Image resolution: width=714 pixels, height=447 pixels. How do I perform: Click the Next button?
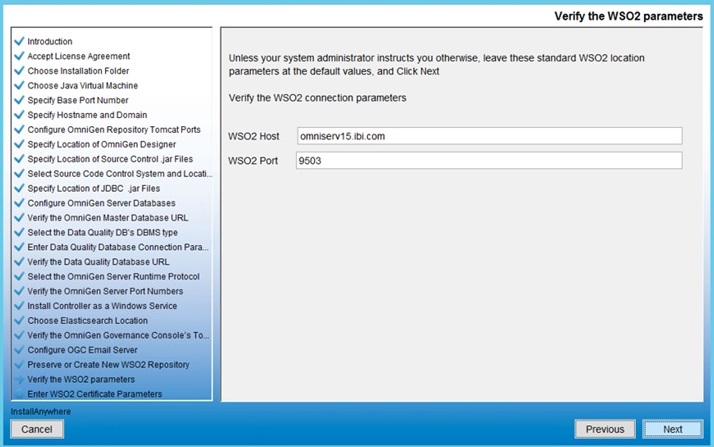point(673,429)
